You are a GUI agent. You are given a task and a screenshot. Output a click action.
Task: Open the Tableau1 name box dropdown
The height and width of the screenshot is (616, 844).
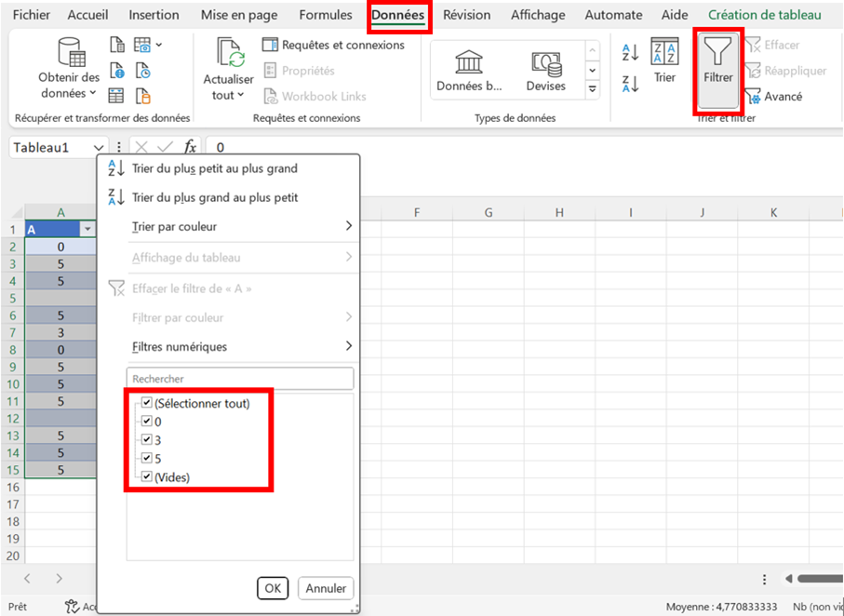(98, 148)
